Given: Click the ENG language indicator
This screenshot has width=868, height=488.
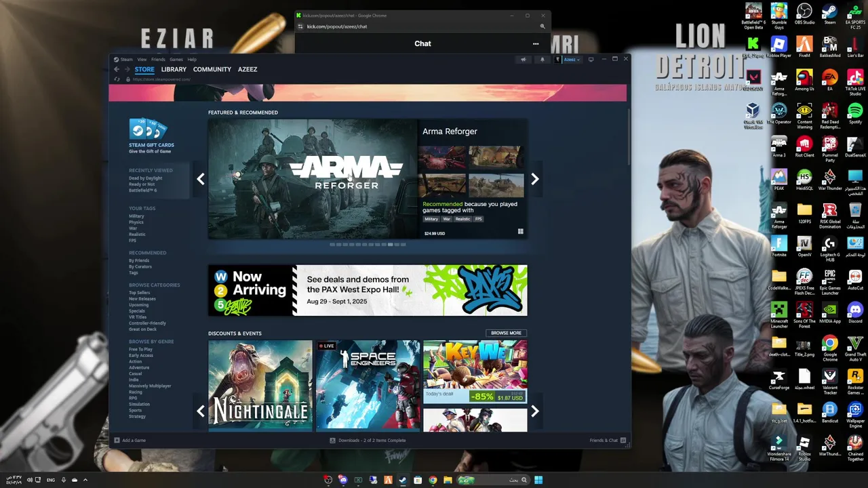Looking at the screenshot, I should tap(51, 480).
